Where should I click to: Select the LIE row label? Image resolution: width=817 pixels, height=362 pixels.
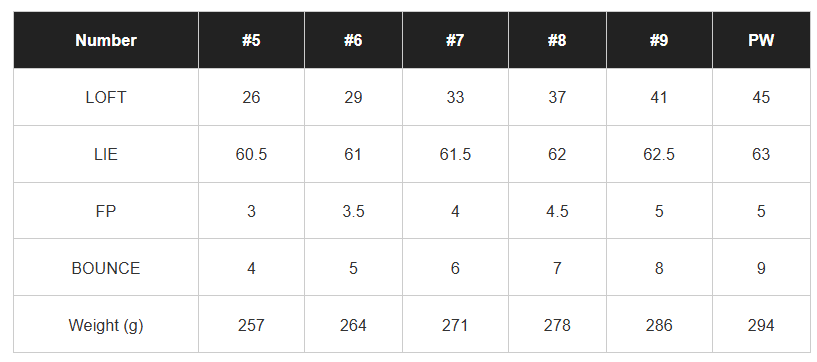coord(106,154)
